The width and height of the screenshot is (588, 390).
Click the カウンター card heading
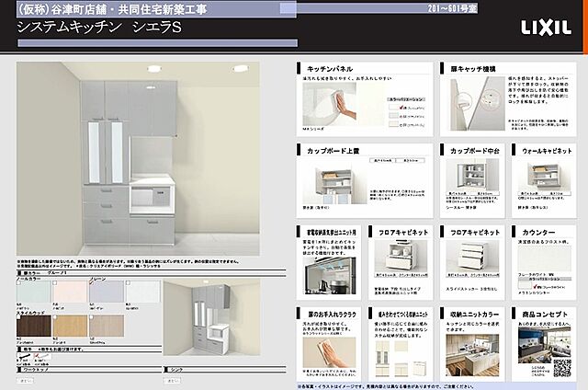(x=538, y=233)
